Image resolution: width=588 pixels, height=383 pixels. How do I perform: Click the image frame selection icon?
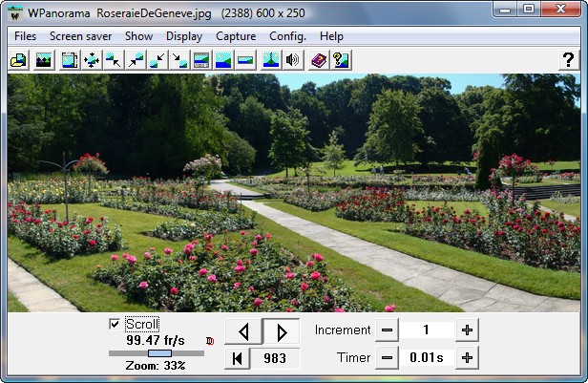70,60
